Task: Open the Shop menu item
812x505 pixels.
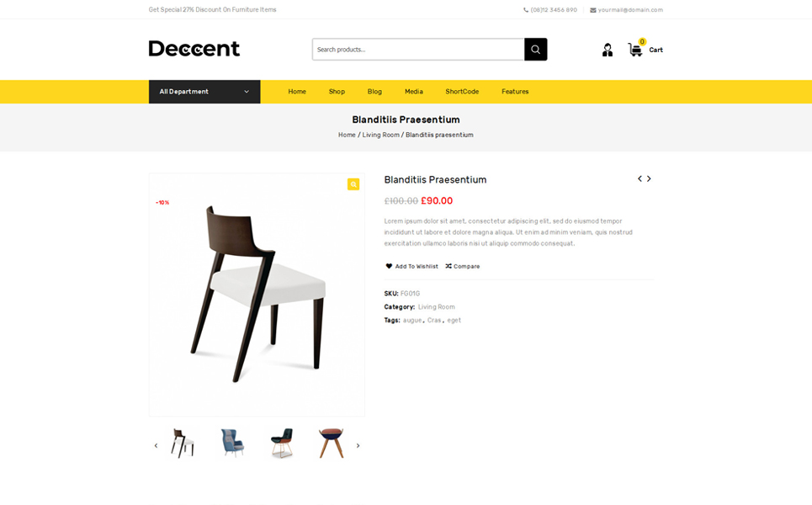Action: 337,92
